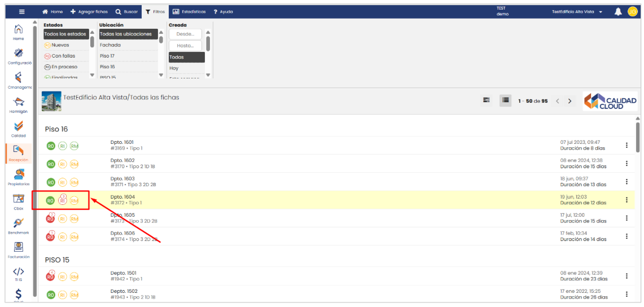This screenshot has height=307, width=644.
Task: Open the hamburger menu in the top bar
Action: [x=21, y=11]
